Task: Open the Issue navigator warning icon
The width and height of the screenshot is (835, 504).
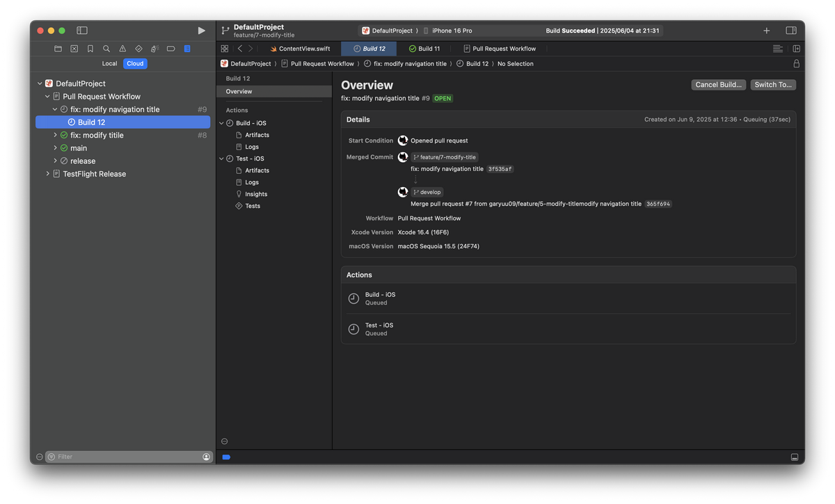Action: pos(122,49)
